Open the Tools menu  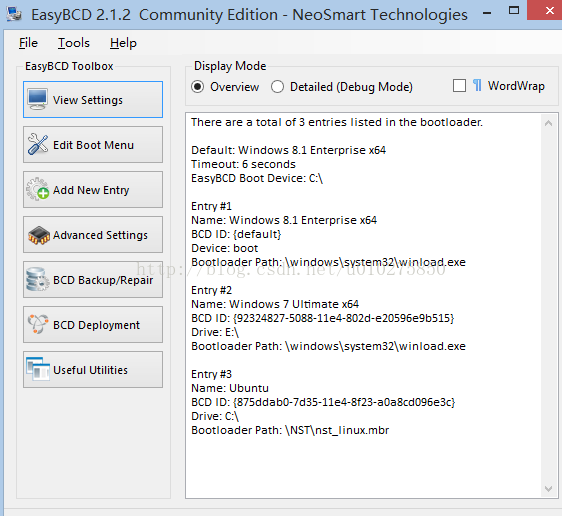74,43
